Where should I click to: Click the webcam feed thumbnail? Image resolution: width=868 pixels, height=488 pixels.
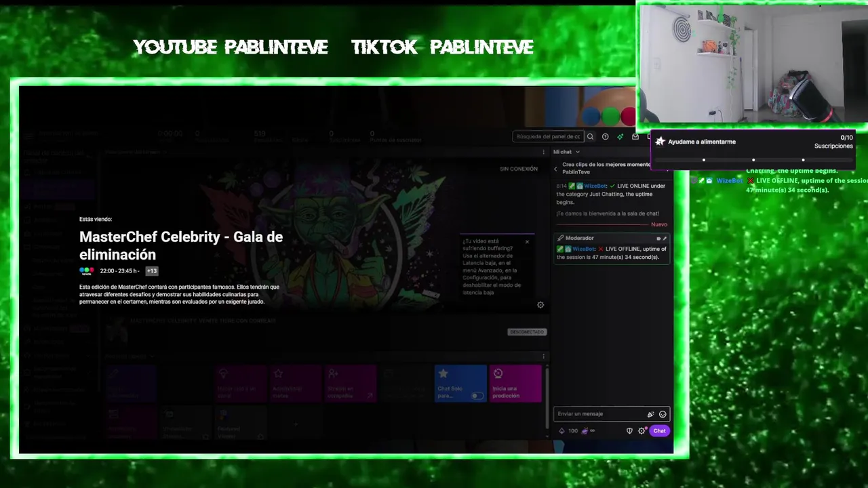pyautogui.click(x=753, y=63)
